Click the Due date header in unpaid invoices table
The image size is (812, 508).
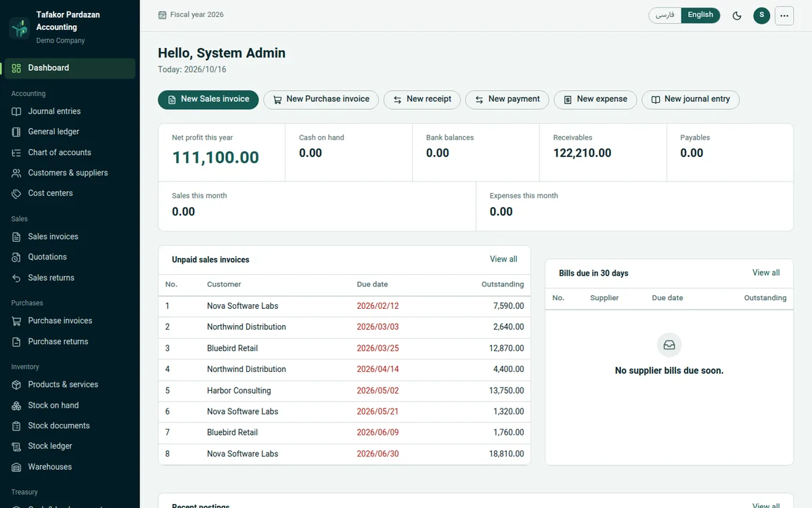372,284
